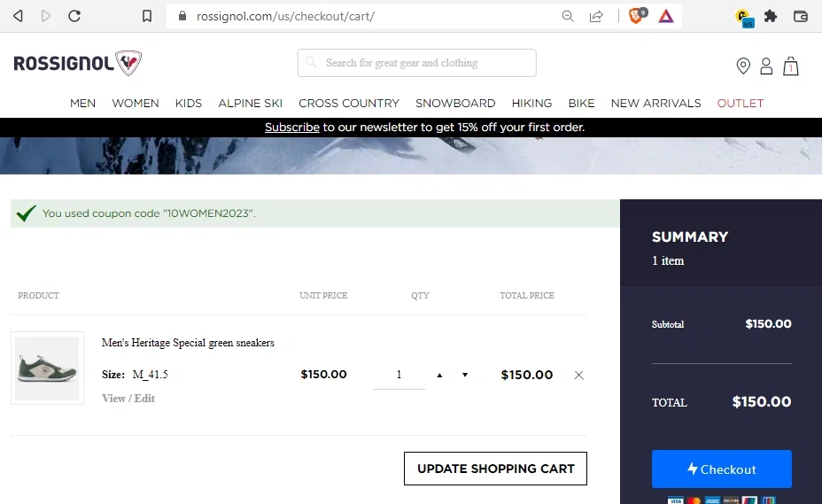Increase quantity with the up arrow
Viewport: 822px width, 504px height.
point(439,375)
